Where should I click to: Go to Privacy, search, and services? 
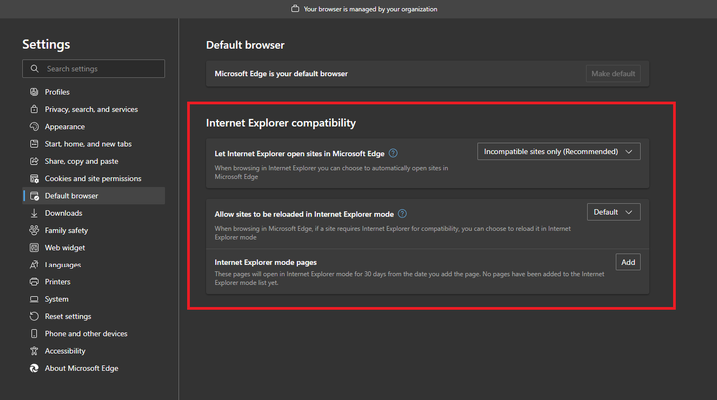pos(94,109)
